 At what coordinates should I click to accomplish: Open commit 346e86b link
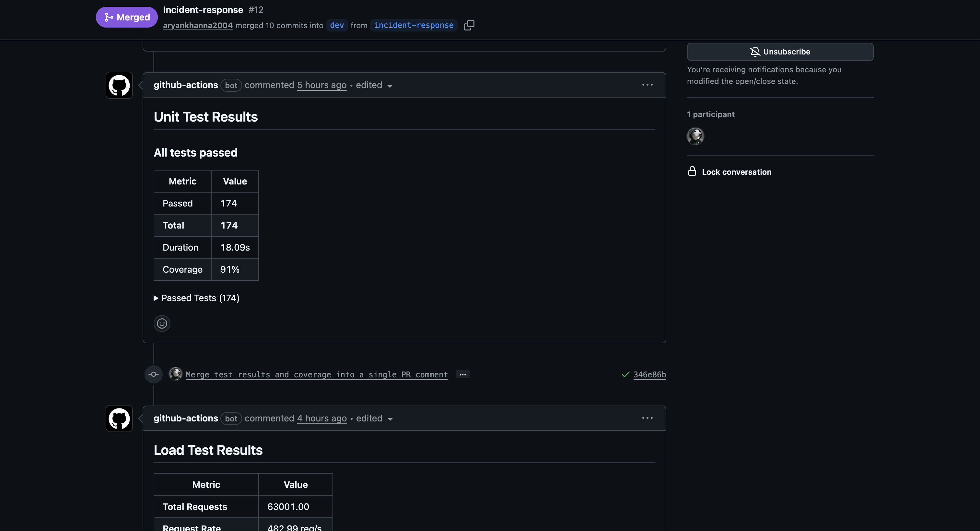tap(649, 374)
